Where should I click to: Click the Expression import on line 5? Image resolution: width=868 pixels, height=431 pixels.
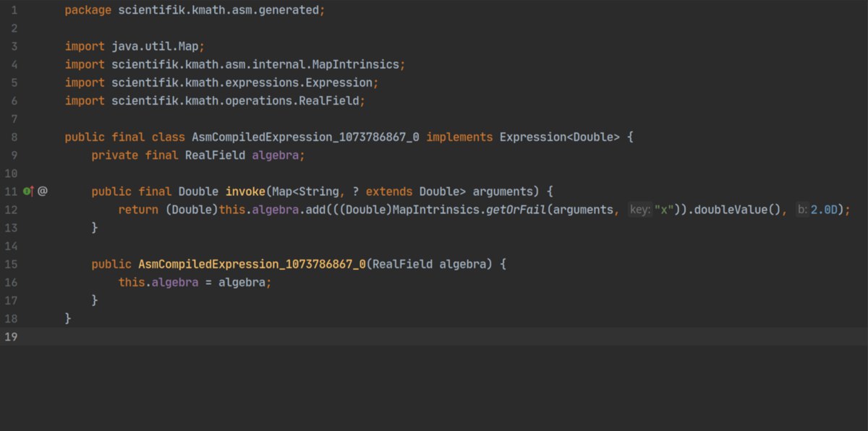click(x=339, y=83)
